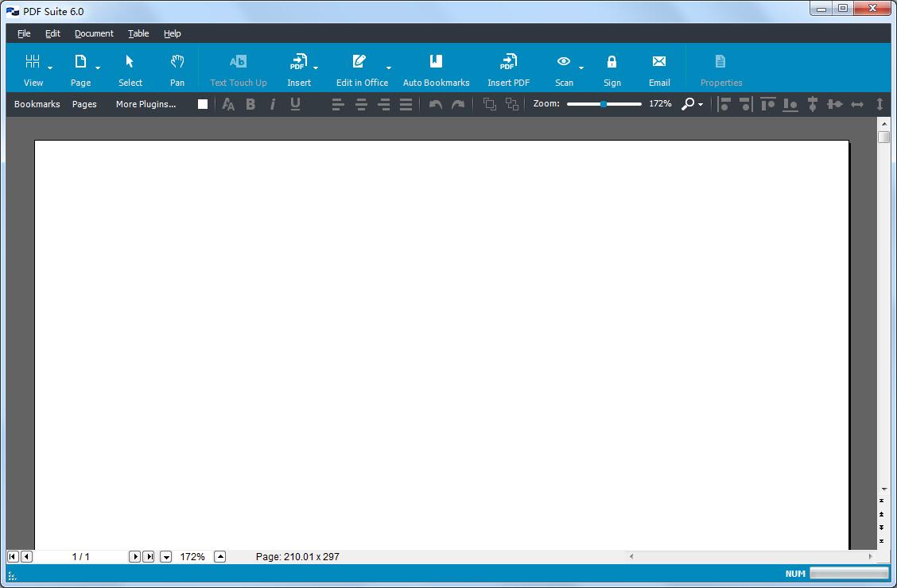Align text left

coord(338,104)
